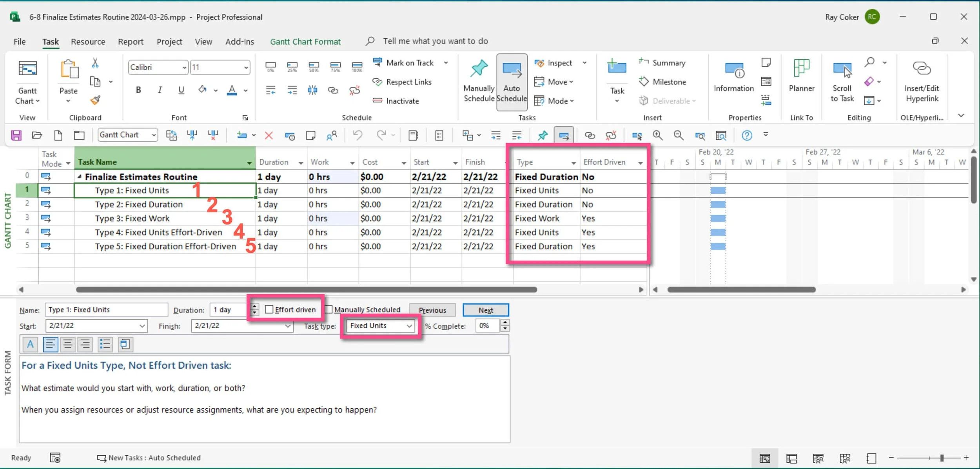Click the Save icon in quick toolbar
The image size is (980, 469).
[16, 135]
